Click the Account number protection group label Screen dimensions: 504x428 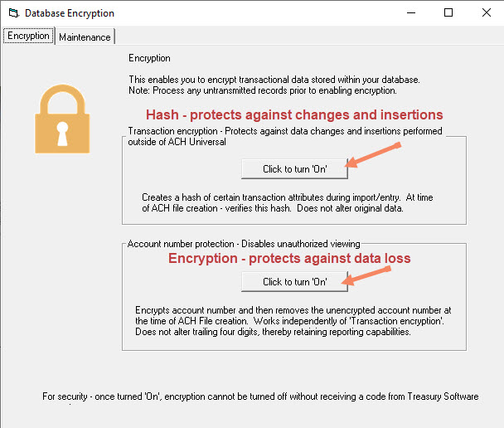point(244,244)
